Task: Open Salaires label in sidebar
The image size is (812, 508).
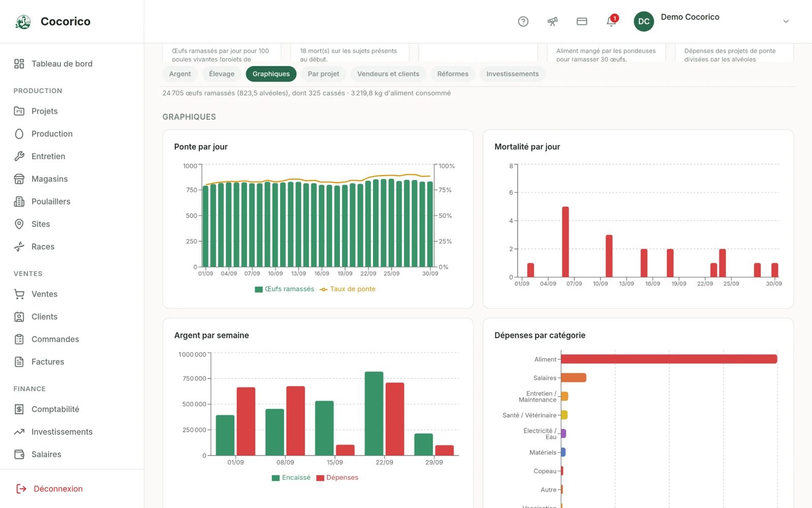Action: 46,455
